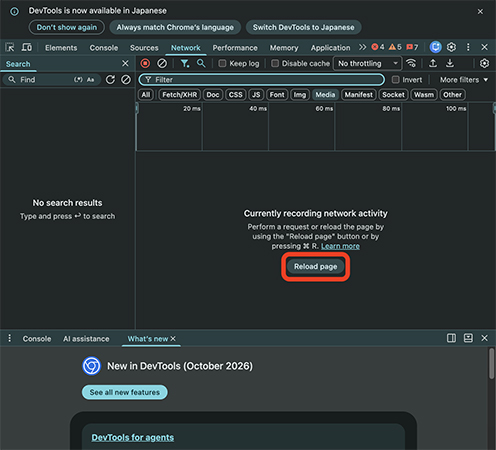Open the warnings count badge showing 5
The image size is (496, 450).
(x=395, y=47)
